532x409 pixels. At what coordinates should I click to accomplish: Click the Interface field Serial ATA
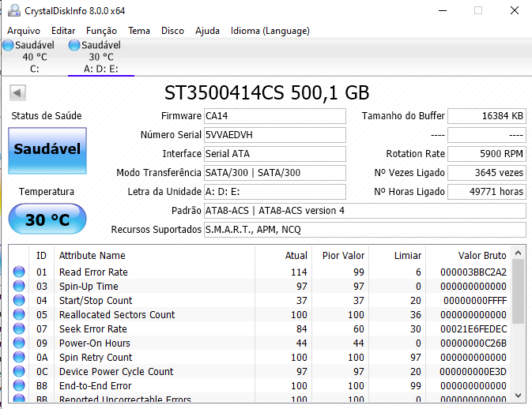(275, 154)
